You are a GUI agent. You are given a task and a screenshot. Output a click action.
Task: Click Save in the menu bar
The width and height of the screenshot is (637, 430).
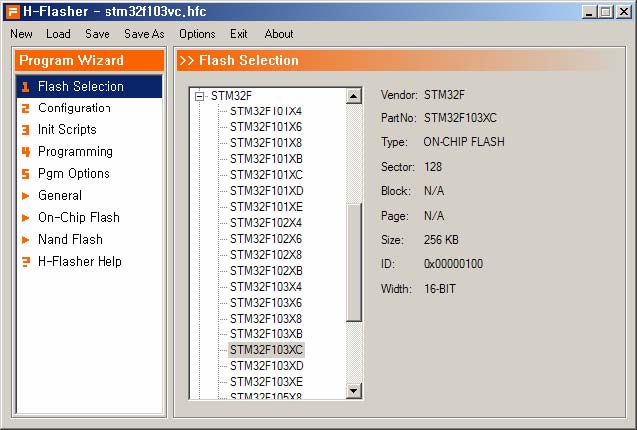pyautogui.click(x=97, y=34)
